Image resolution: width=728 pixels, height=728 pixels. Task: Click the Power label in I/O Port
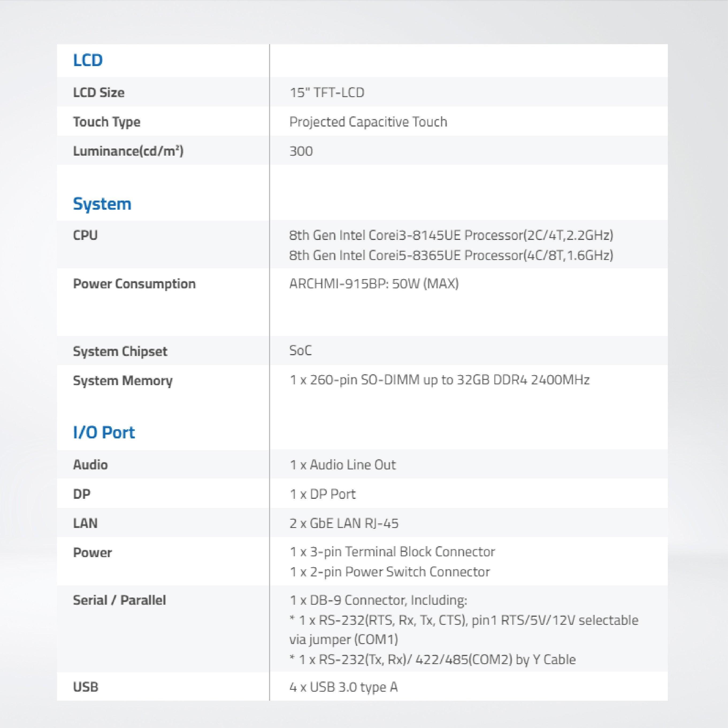[92, 553]
